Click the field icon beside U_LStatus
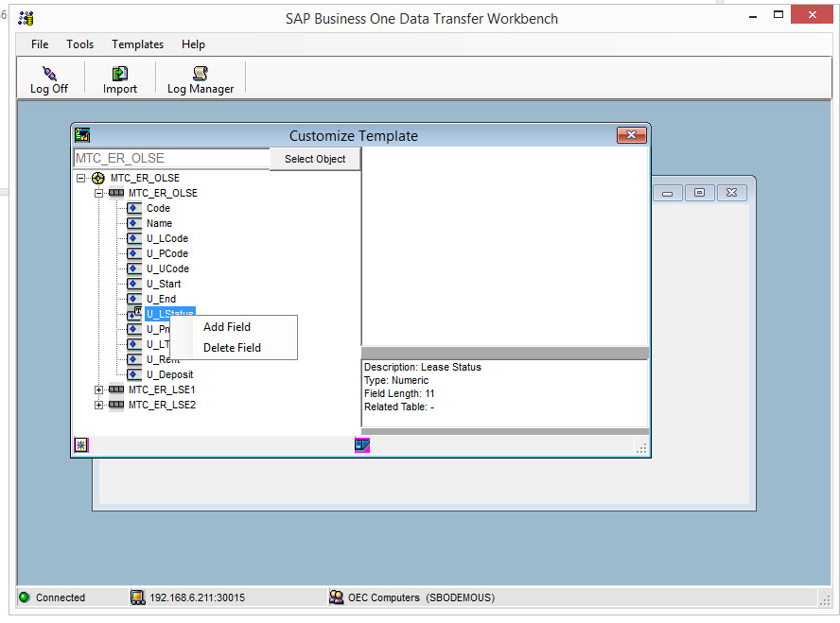The height and width of the screenshot is (623, 840). 134,314
